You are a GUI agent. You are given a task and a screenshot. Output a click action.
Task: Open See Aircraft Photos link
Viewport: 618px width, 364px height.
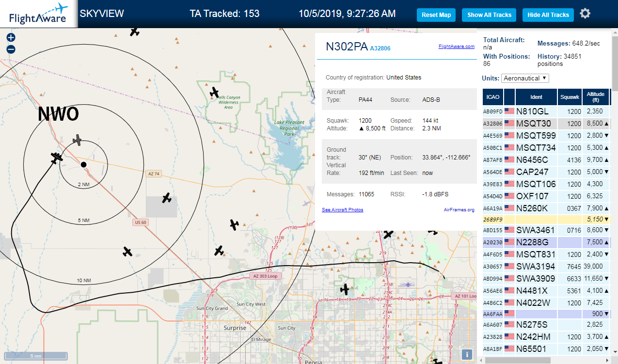(x=342, y=209)
